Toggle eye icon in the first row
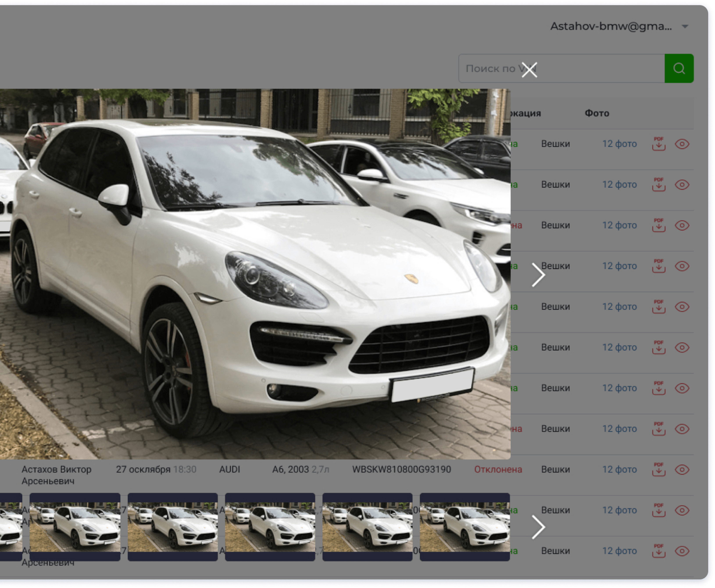This screenshot has height=588, width=715. pyautogui.click(x=682, y=144)
